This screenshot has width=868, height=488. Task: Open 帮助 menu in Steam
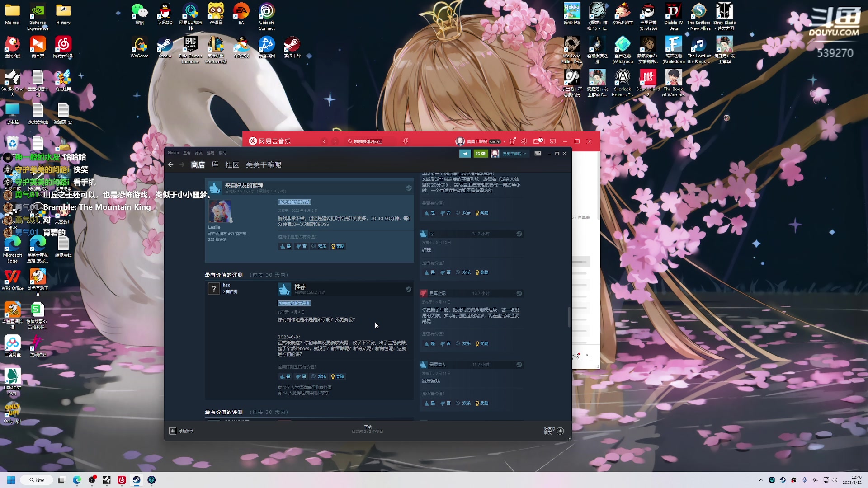coord(222,153)
